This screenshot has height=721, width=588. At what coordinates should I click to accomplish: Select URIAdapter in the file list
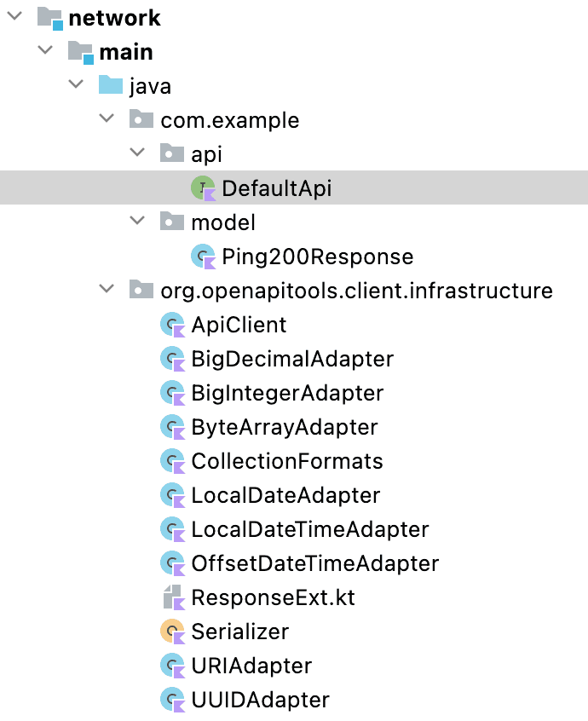pos(251,666)
